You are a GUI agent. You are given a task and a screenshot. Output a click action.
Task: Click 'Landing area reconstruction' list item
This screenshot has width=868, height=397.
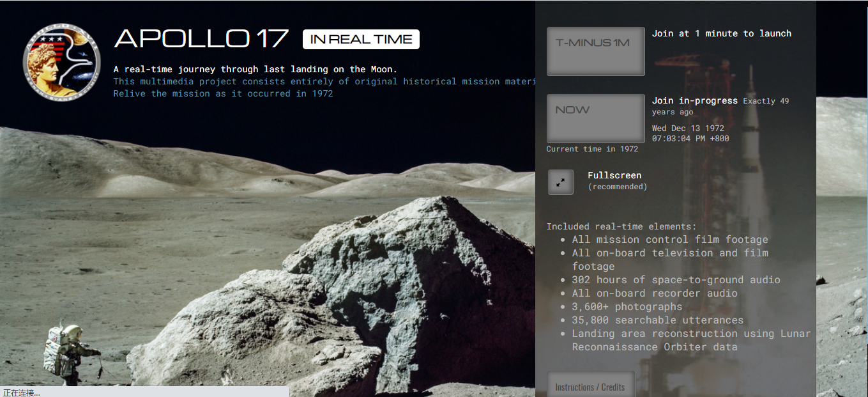[691, 340]
